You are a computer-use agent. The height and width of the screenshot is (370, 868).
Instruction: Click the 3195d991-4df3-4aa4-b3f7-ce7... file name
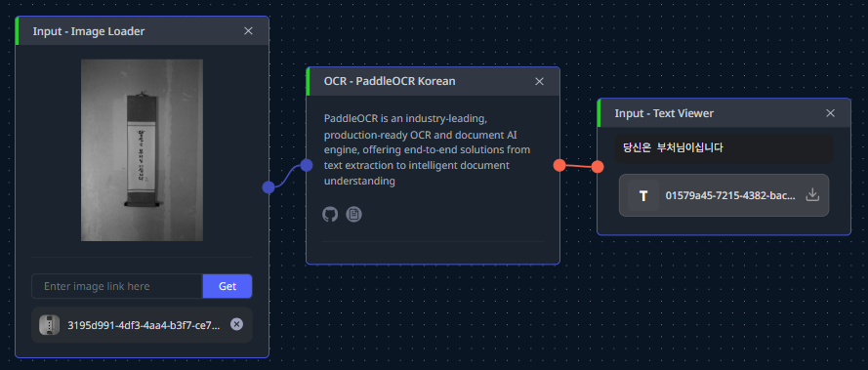tap(144, 325)
